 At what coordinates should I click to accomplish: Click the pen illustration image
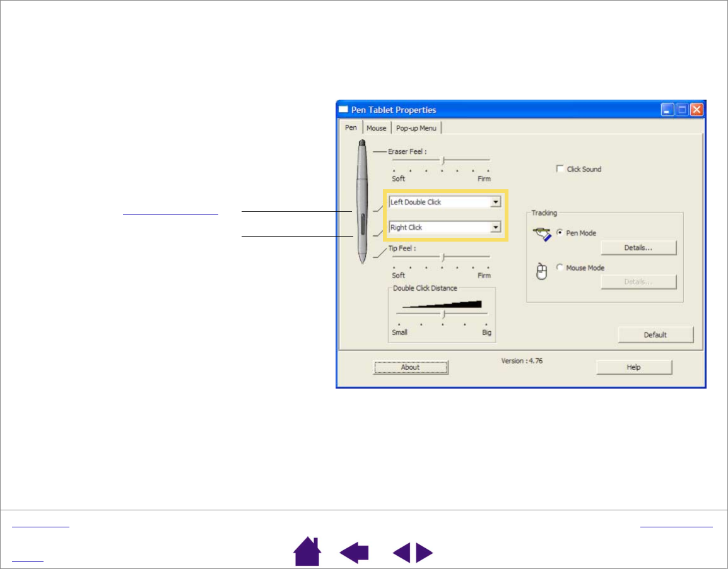tap(362, 202)
